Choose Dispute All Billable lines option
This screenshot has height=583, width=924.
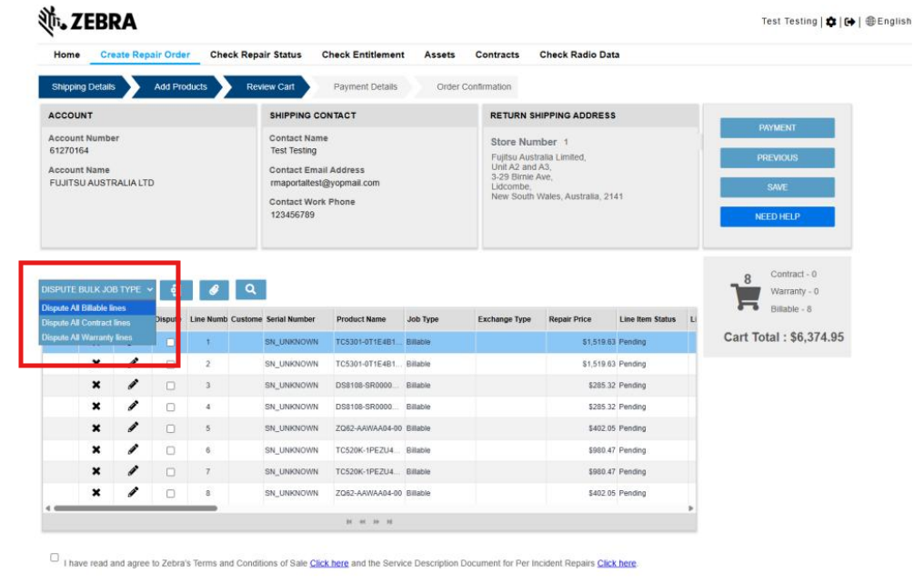[97, 307]
